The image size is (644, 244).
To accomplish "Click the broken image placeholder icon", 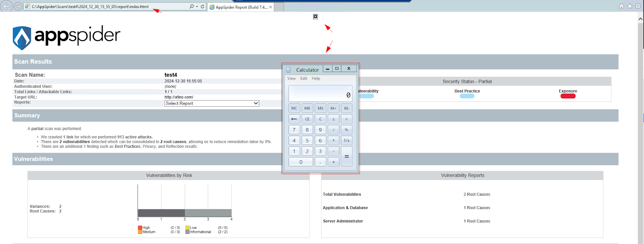I will tap(316, 17).
